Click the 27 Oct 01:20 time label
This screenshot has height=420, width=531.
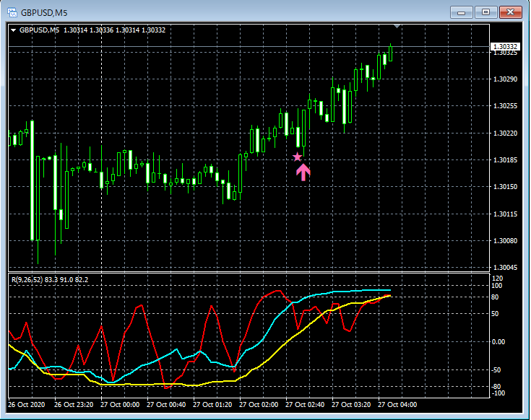point(212,405)
